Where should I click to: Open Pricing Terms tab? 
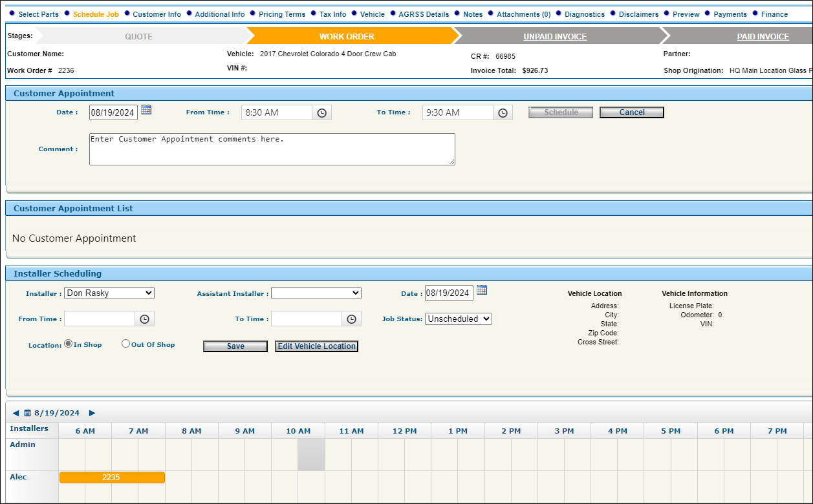click(282, 14)
